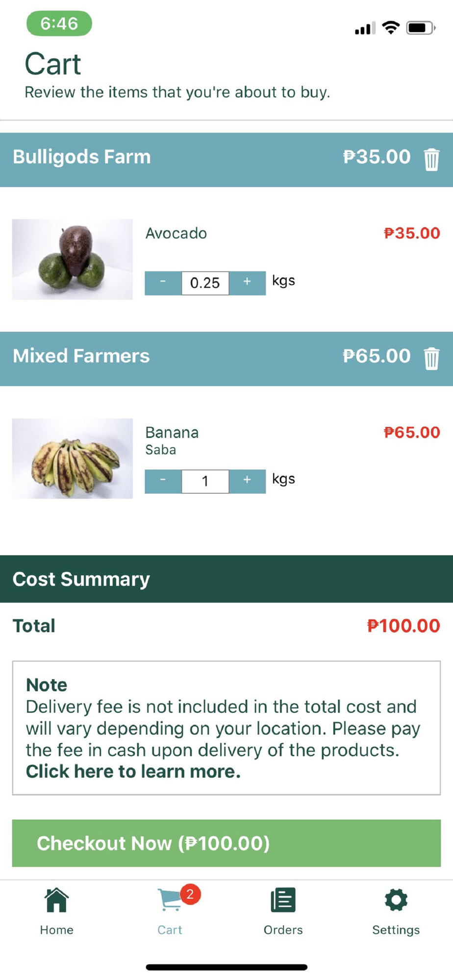
Task: Open the Home tab icon
Action: (x=56, y=900)
